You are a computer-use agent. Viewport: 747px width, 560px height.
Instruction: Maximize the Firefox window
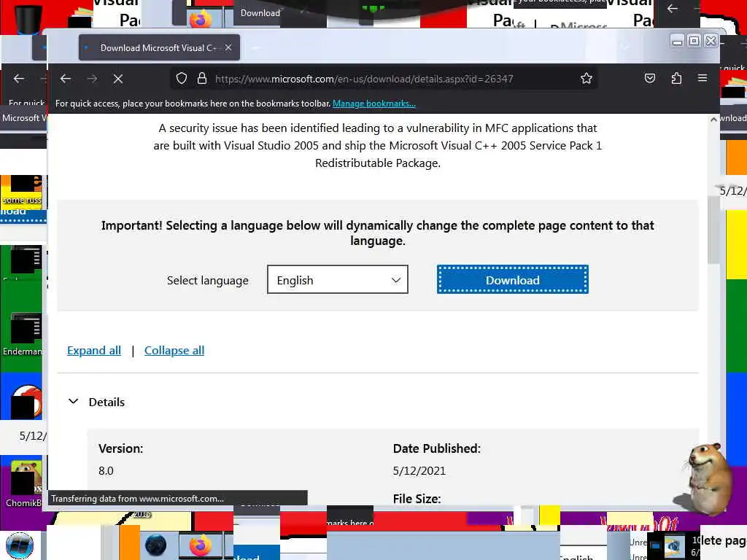click(x=694, y=41)
